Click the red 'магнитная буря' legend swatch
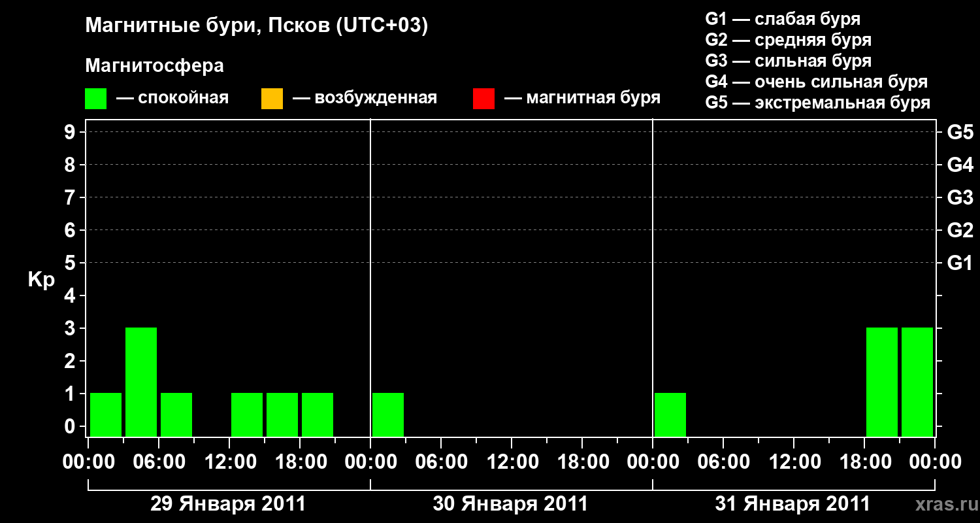The height and width of the screenshot is (523, 980). coord(483,99)
